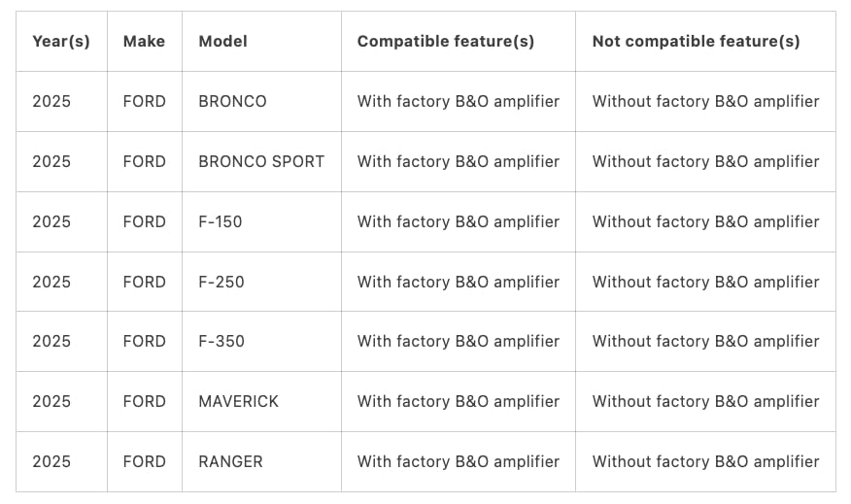Click not compatible text in BRONCO row
Viewport: 851px width, 504px height.
(x=705, y=101)
